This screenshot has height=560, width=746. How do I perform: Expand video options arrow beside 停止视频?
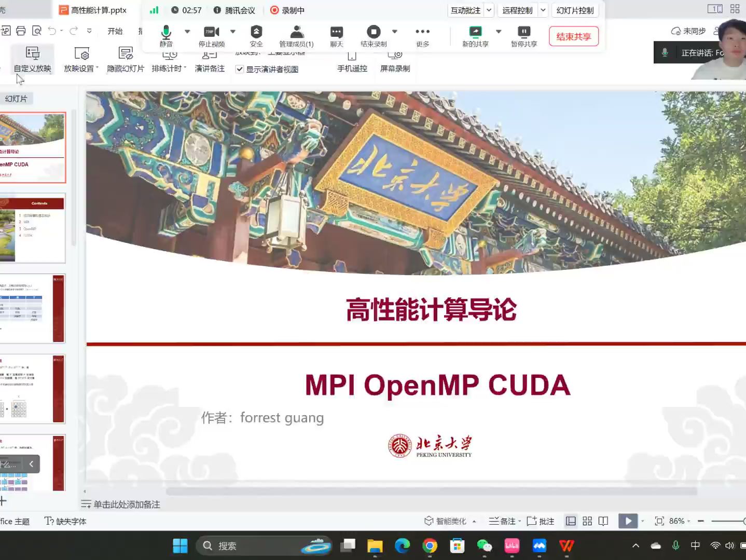point(233,32)
